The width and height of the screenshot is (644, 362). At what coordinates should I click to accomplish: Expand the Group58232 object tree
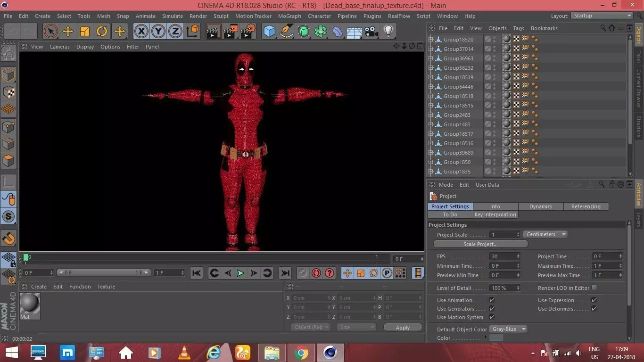[430, 68]
